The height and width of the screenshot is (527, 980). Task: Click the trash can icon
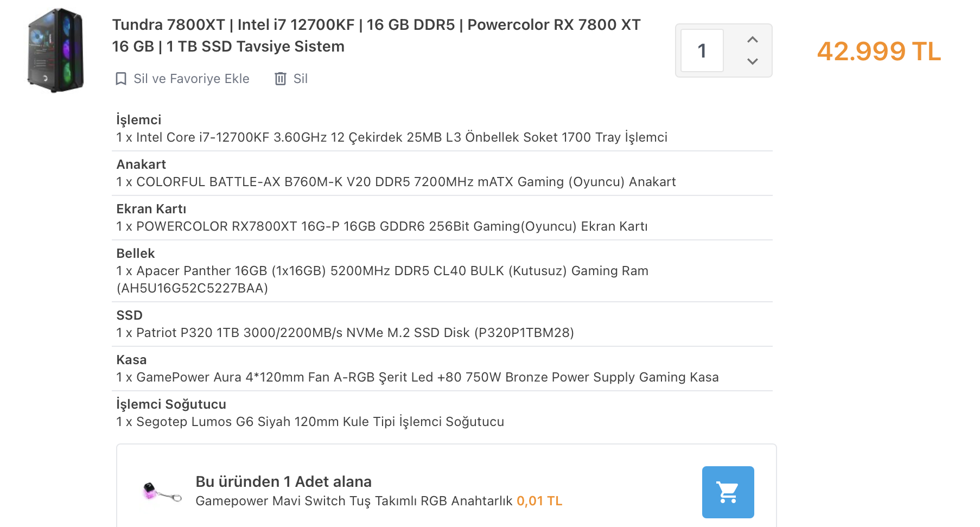pos(280,79)
